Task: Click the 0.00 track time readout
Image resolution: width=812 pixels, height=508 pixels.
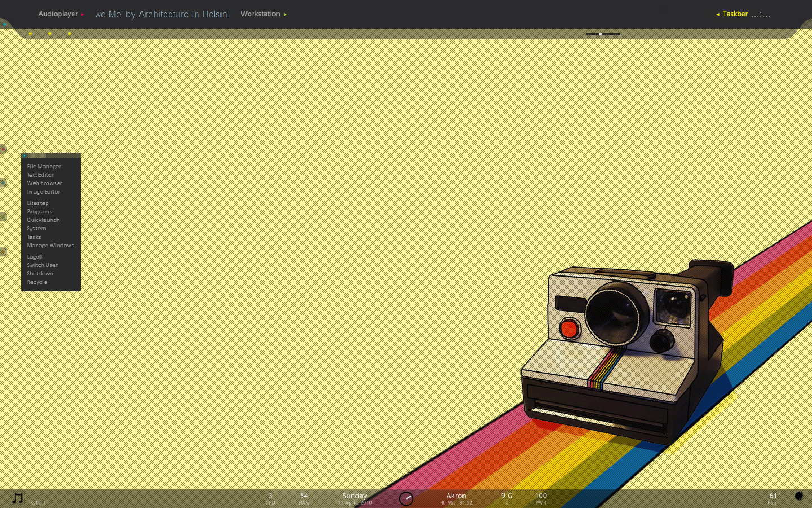Action: point(37,502)
